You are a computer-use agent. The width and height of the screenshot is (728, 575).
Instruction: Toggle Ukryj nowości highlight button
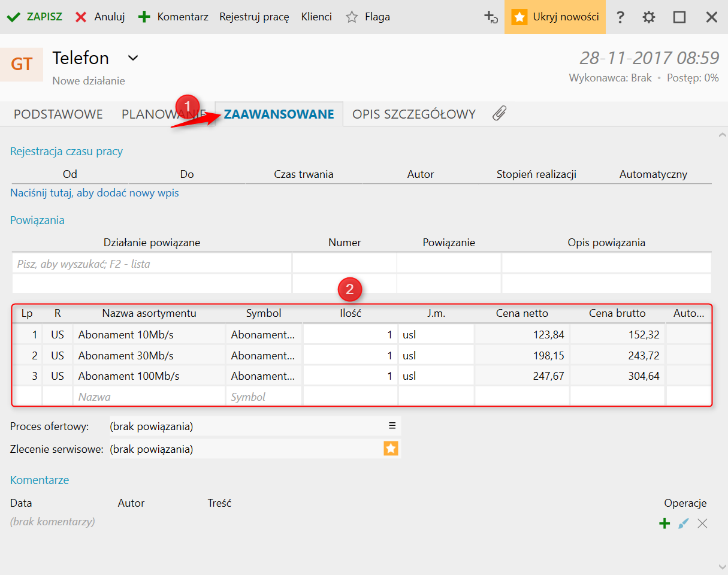[555, 17]
